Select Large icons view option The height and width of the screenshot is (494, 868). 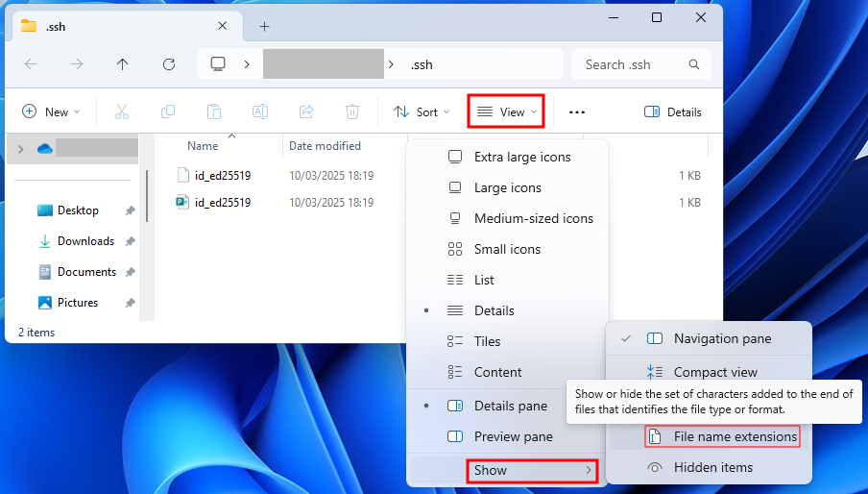pyautogui.click(x=507, y=187)
